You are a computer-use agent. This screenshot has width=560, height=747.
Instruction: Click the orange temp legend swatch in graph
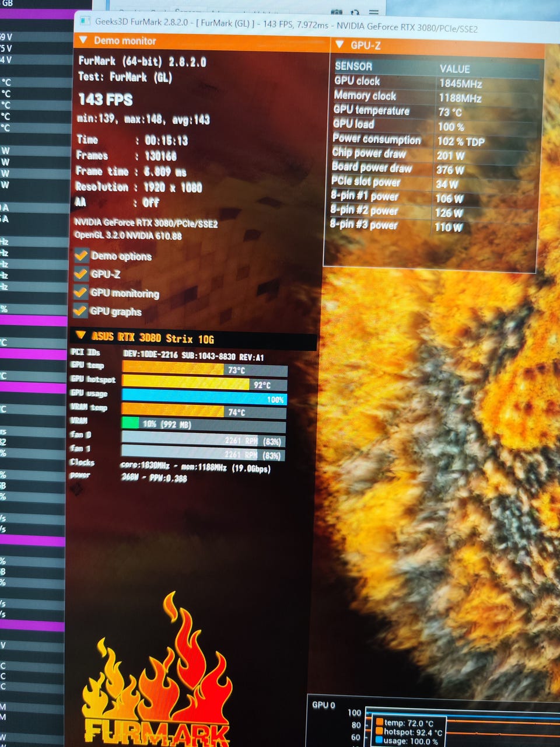[380, 723]
